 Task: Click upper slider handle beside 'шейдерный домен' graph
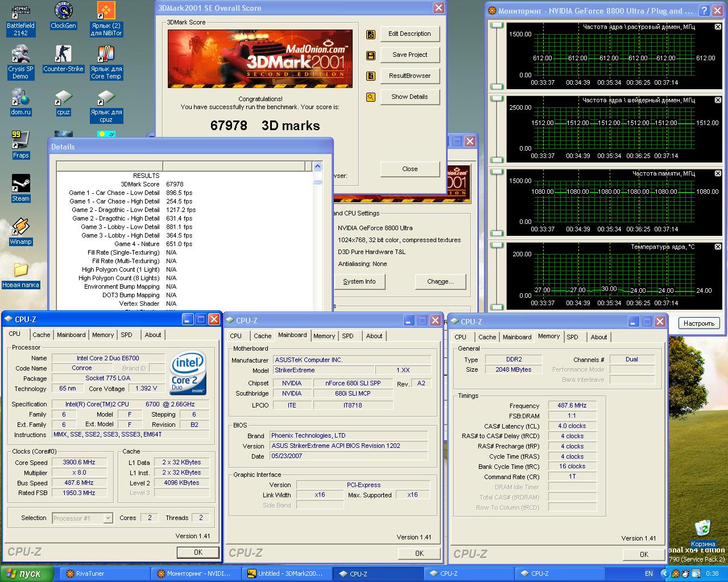(x=497, y=99)
